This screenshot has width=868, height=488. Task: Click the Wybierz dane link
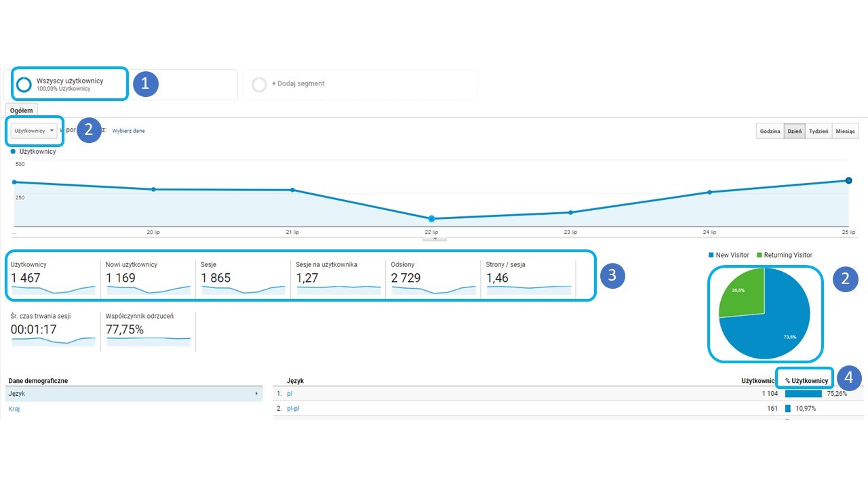click(x=128, y=131)
